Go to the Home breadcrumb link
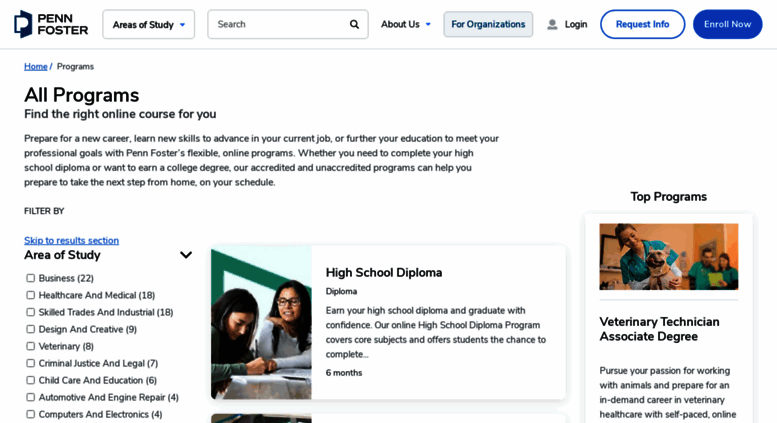The image size is (777, 423). pos(36,66)
